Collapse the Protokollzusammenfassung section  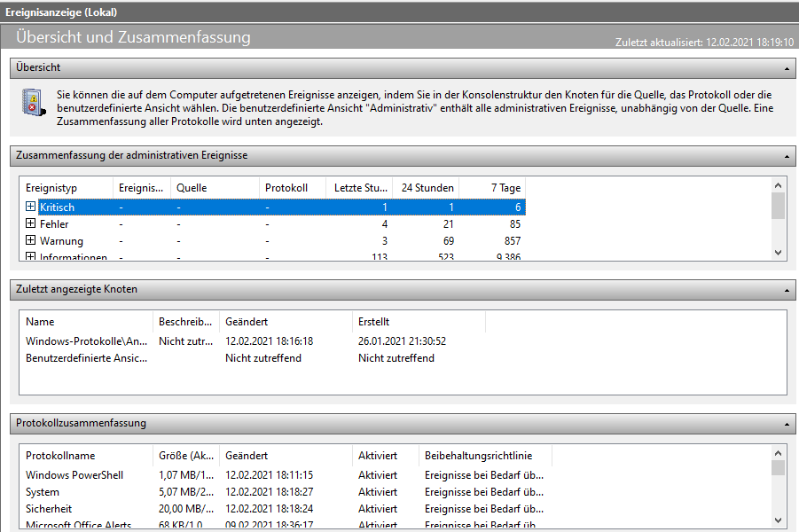tap(787, 424)
